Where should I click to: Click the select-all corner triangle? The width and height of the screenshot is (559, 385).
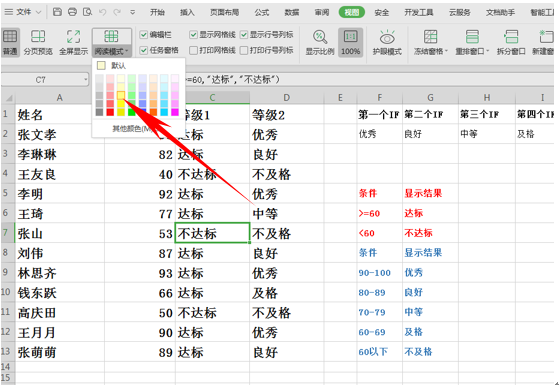(9, 97)
